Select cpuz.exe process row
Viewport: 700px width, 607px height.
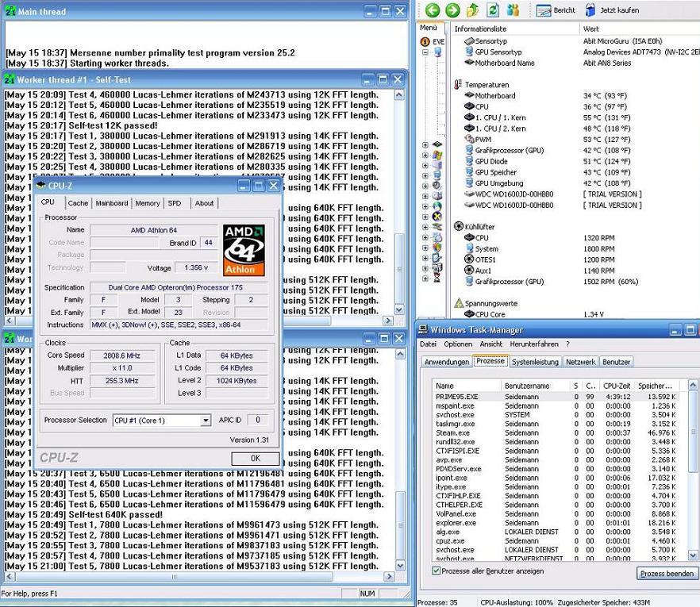556,541
